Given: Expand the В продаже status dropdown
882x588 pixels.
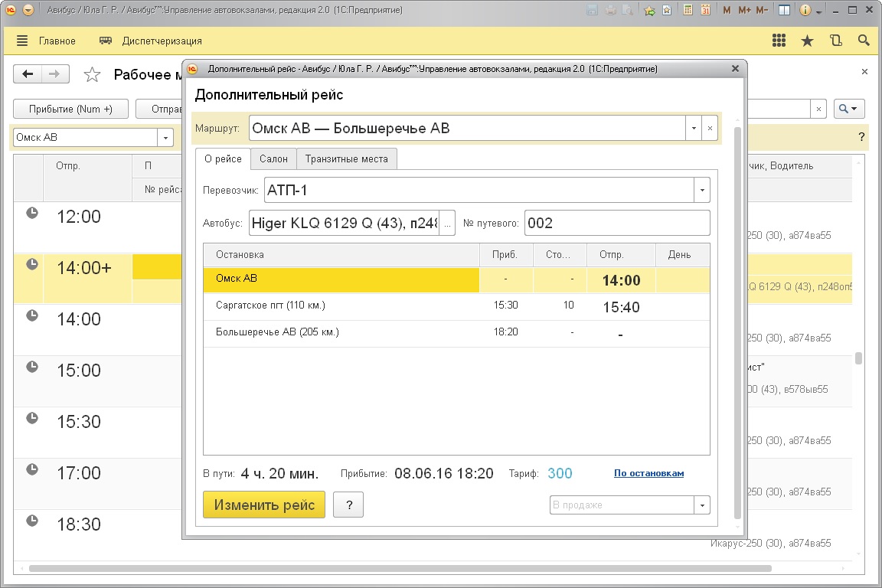Looking at the screenshot, I should [701, 505].
